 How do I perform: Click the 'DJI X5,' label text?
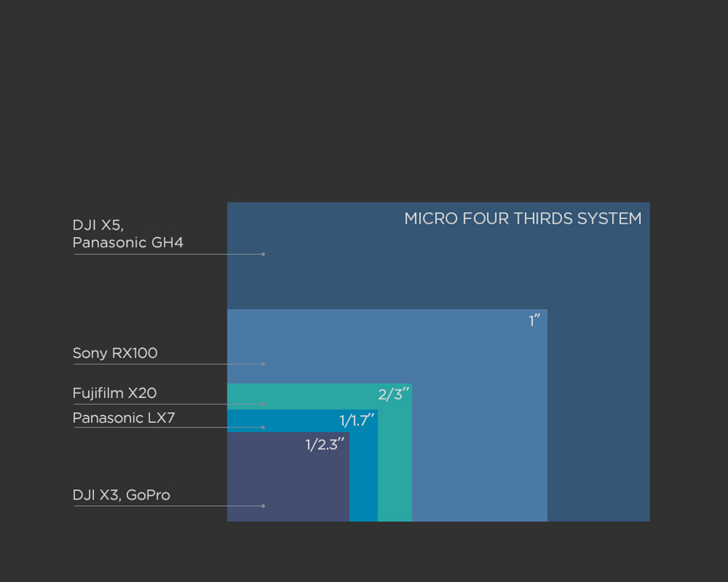click(x=98, y=226)
